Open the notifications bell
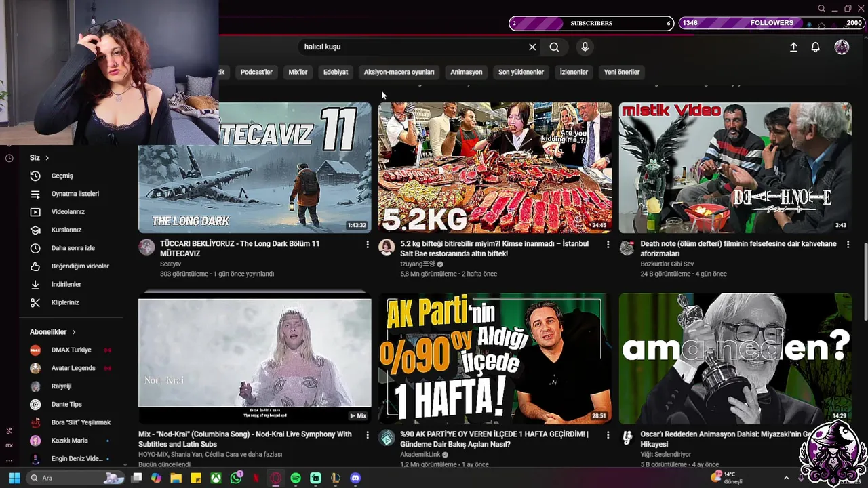This screenshot has width=868, height=488. point(816,47)
